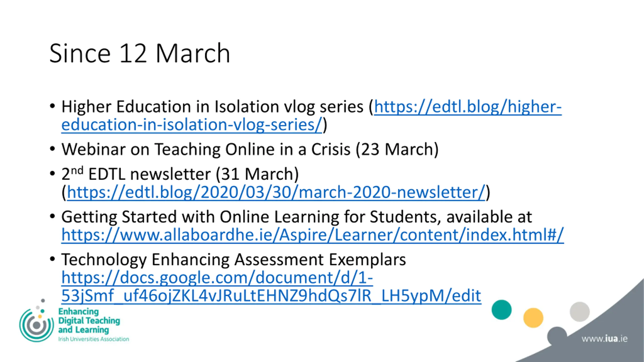
Task: Open the Higher Education in Isolation vlog link
Action: [x=468, y=107]
